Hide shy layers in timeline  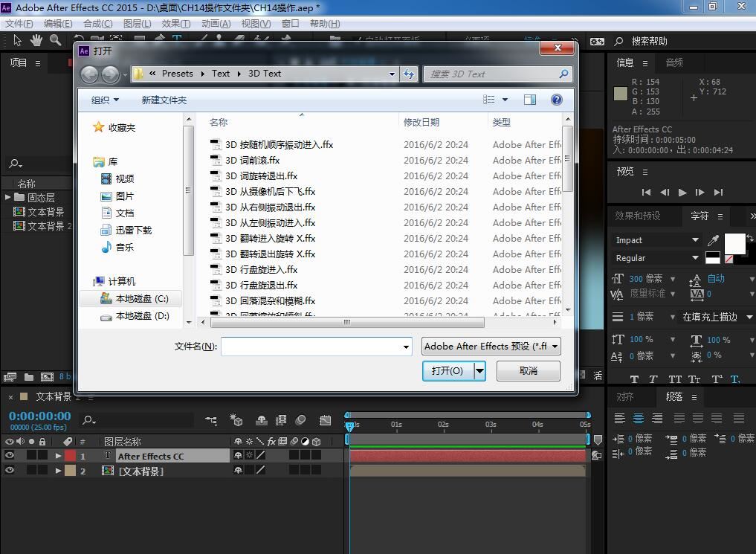(262, 420)
